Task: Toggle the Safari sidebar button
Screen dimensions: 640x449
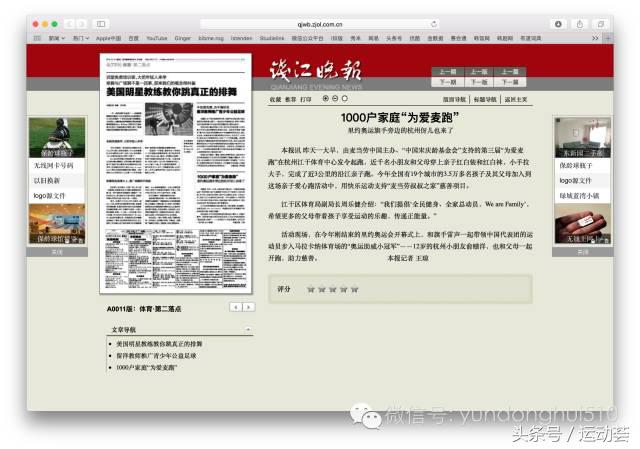Action: point(100,23)
